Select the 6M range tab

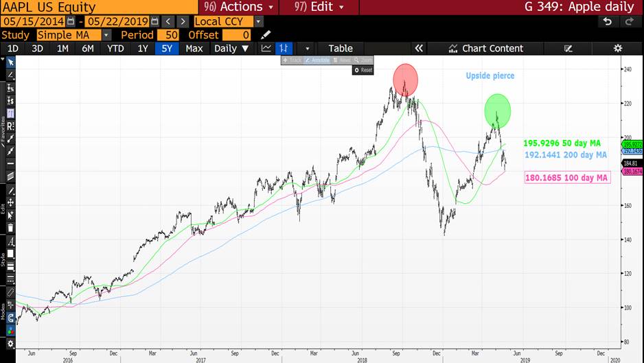point(87,49)
